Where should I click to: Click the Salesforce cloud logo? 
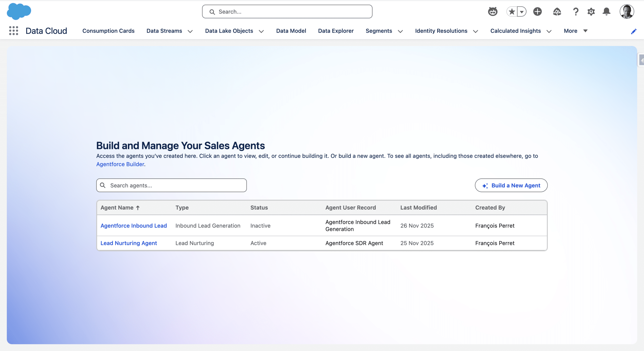(x=19, y=11)
